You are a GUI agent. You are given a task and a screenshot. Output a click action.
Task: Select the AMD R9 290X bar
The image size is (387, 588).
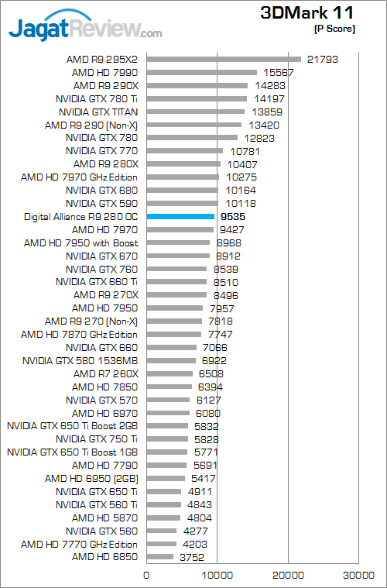[x=197, y=85]
